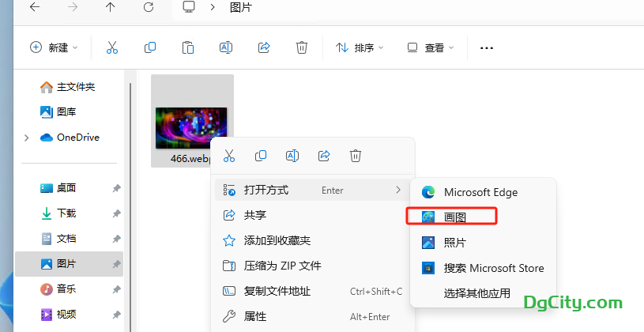
Task: Click the Cut icon in the toolbar
Action: click(x=111, y=47)
